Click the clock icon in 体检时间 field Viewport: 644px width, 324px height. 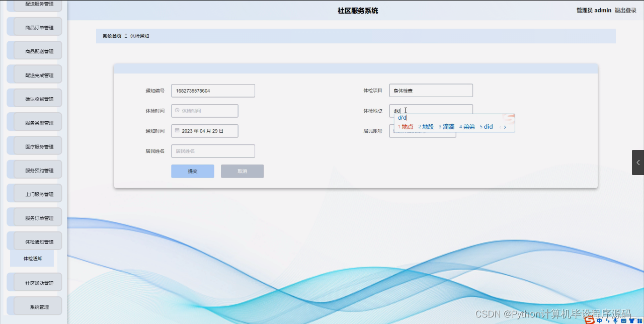(x=177, y=111)
